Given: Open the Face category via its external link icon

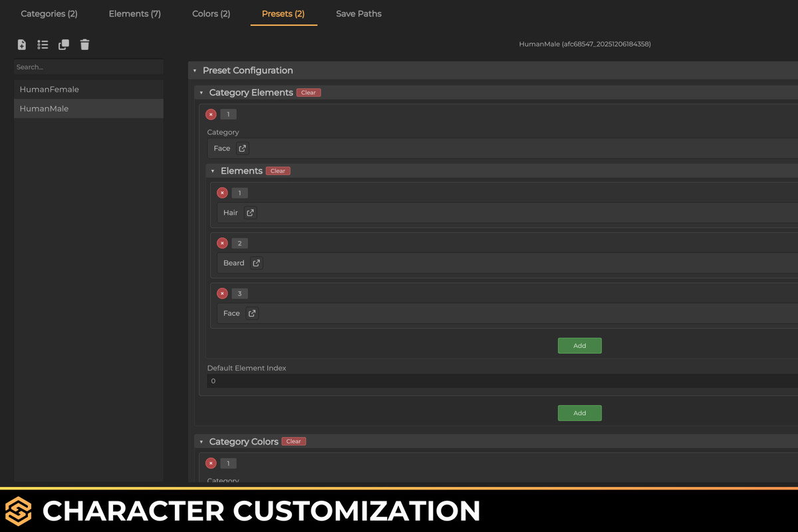Looking at the screenshot, I should click(242, 148).
